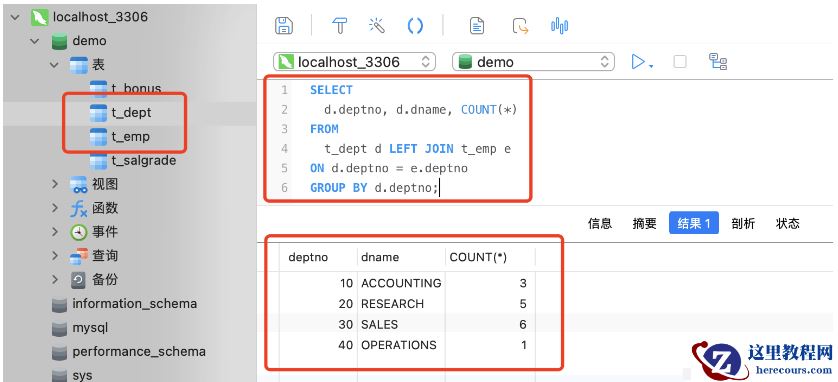Switch to the 剖析 tab

click(743, 223)
